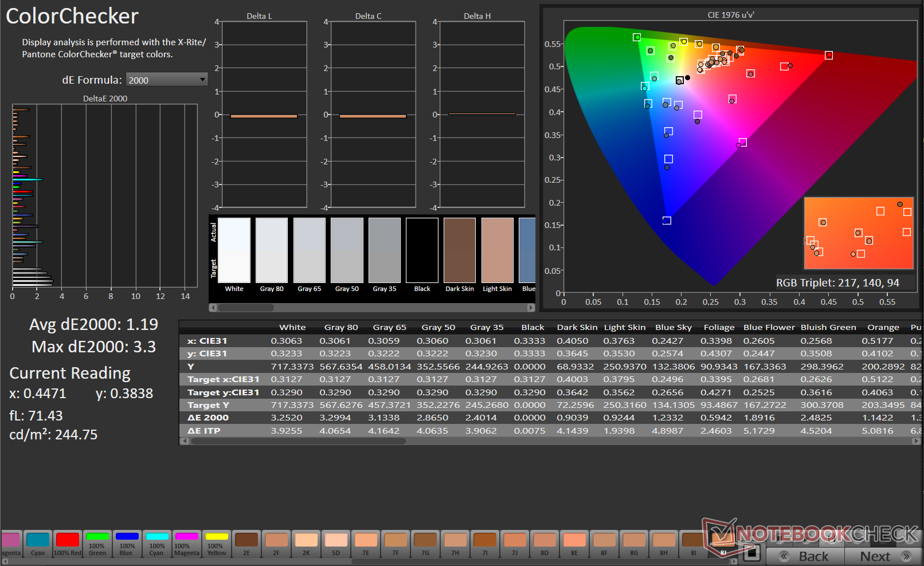Open the dE Formula dropdown
Screen dimensions: 924x566
[166, 80]
